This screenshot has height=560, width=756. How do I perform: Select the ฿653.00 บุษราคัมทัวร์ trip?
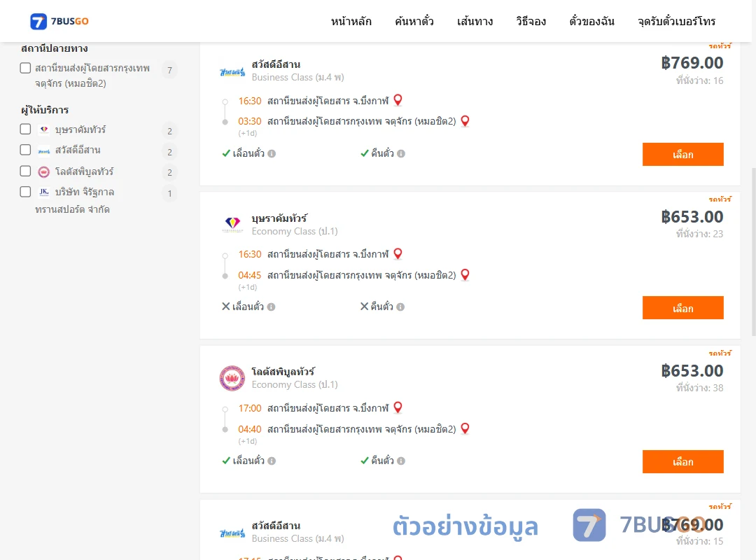click(x=682, y=308)
